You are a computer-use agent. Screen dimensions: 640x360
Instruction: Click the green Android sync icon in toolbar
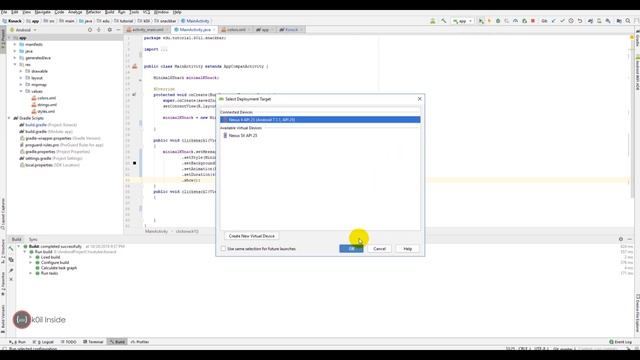(x=433, y=21)
